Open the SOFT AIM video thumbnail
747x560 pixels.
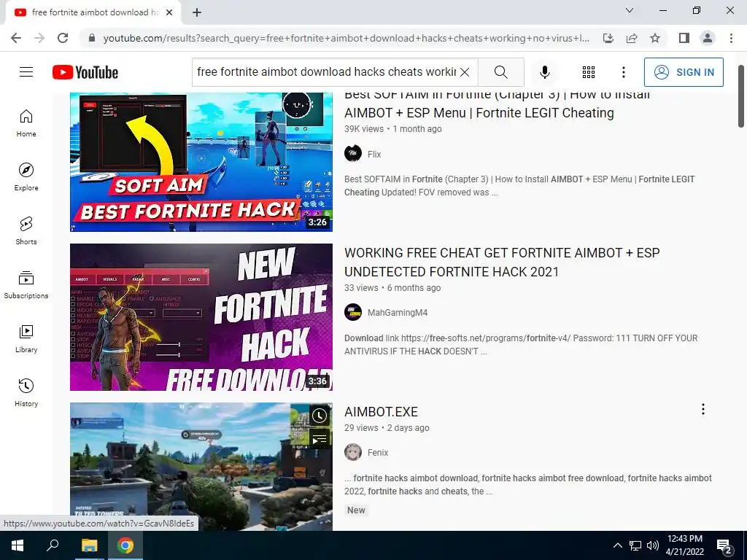pos(201,162)
